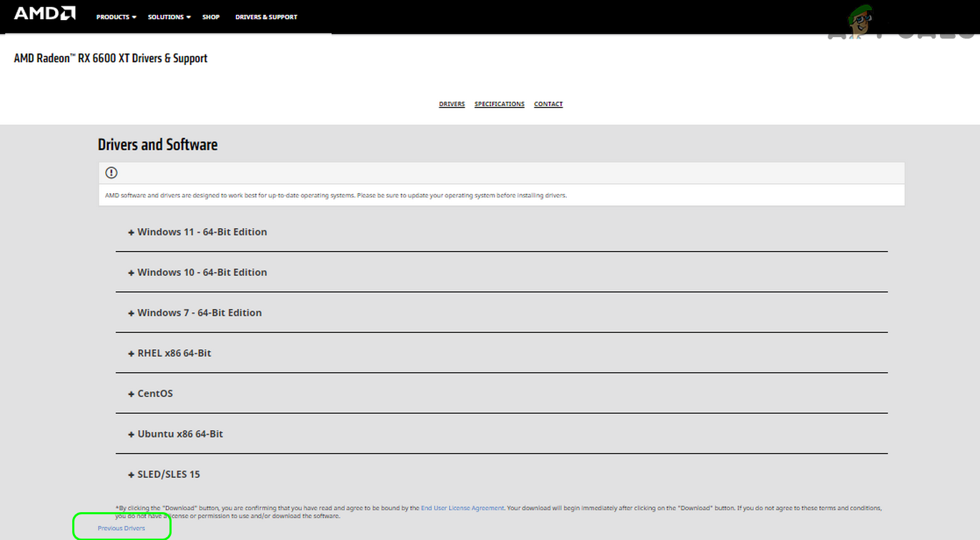Switch to the Contact tab

click(x=548, y=104)
